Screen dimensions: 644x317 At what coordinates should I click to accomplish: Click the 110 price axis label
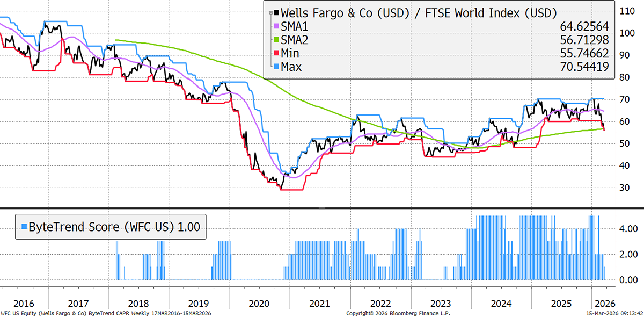point(627,10)
